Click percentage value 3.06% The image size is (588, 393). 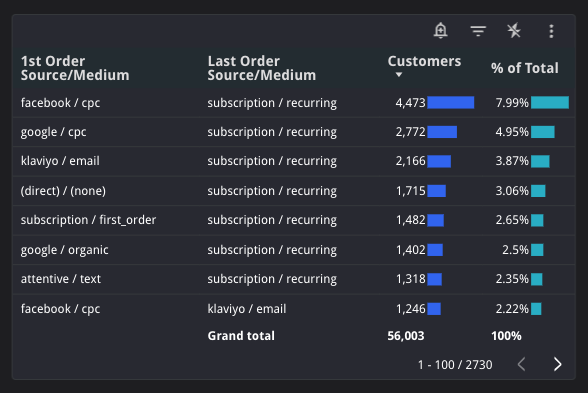coord(512,191)
